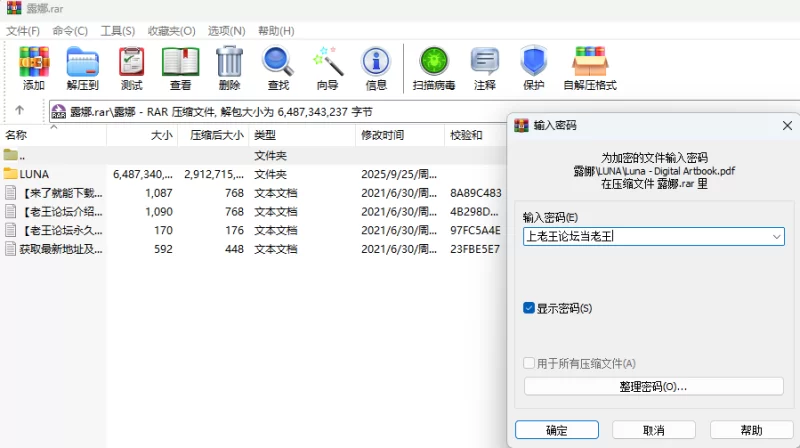Open the 文件(F) menu
800x448 pixels.
22,31
